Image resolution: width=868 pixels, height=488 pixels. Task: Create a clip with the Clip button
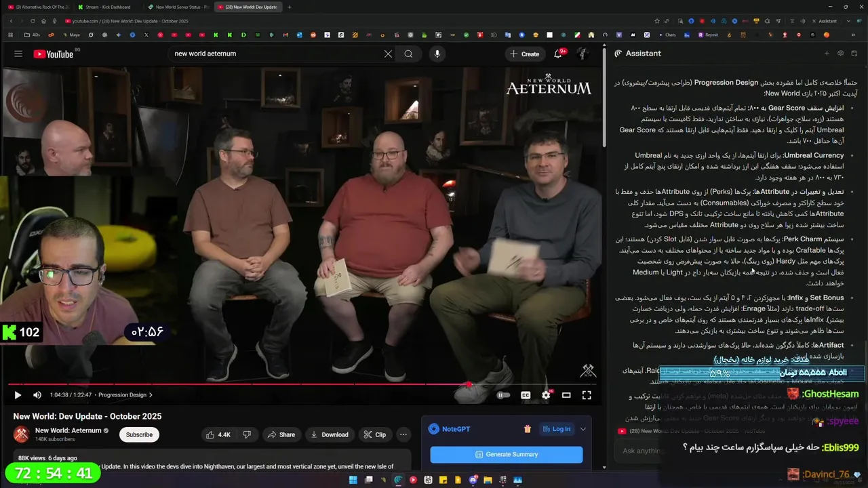[374, 434]
